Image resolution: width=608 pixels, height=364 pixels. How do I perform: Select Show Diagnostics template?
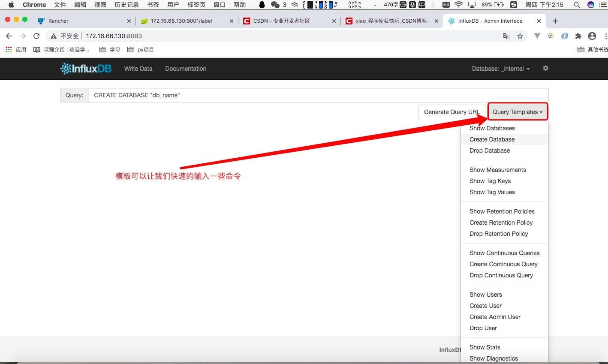[x=505, y=358]
